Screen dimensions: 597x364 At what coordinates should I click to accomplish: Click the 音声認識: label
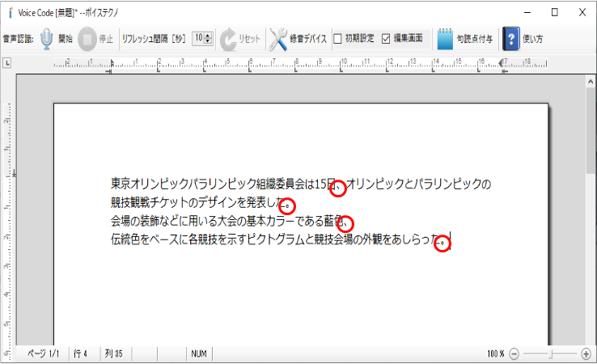18,39
